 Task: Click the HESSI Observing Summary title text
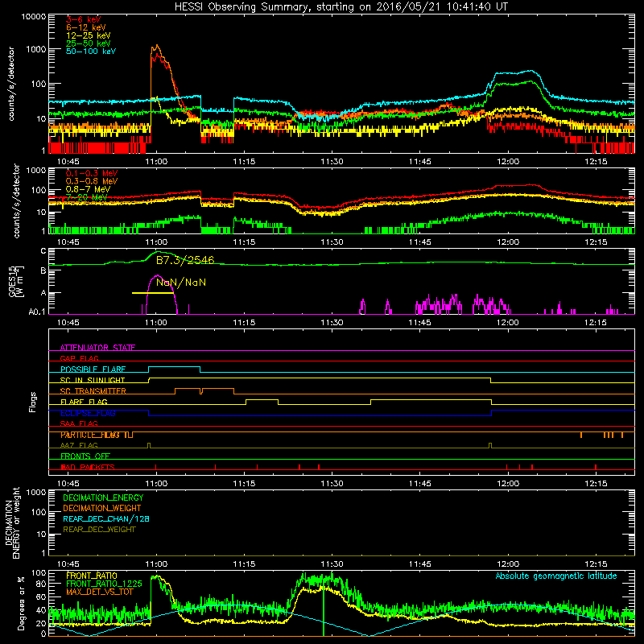coord(341,6)
